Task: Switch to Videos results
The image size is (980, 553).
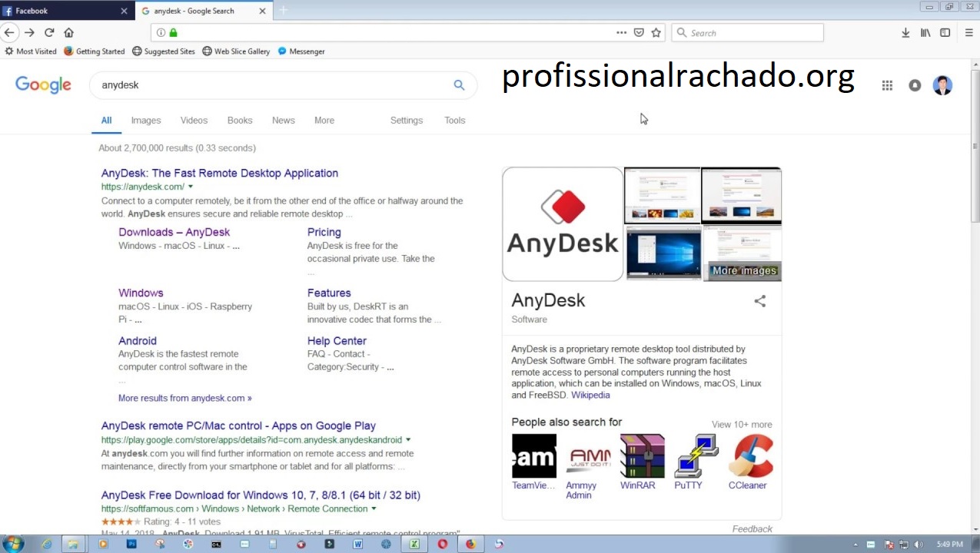Action: pyautogui.click(x=194, y=121)
